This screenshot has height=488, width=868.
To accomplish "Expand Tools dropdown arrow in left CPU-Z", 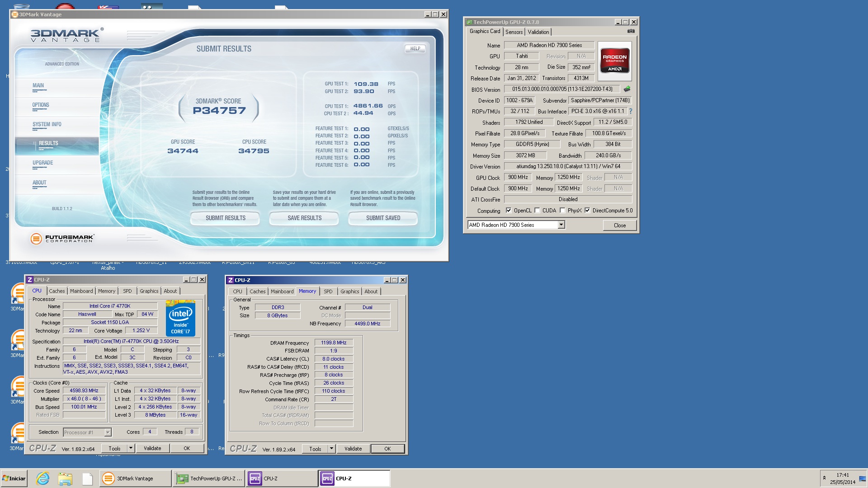I will [131, 448].
